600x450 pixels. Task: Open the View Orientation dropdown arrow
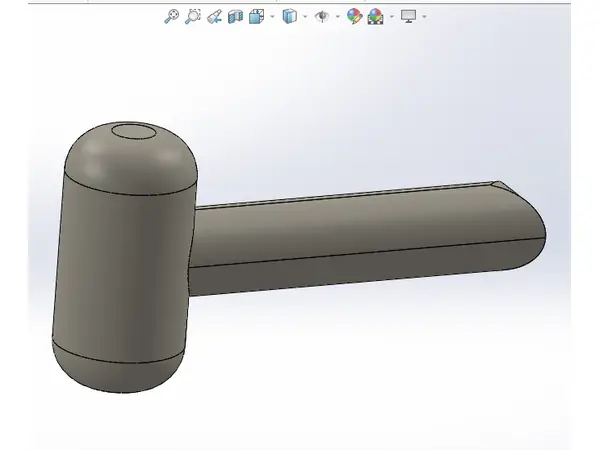(x=272, y=16)
